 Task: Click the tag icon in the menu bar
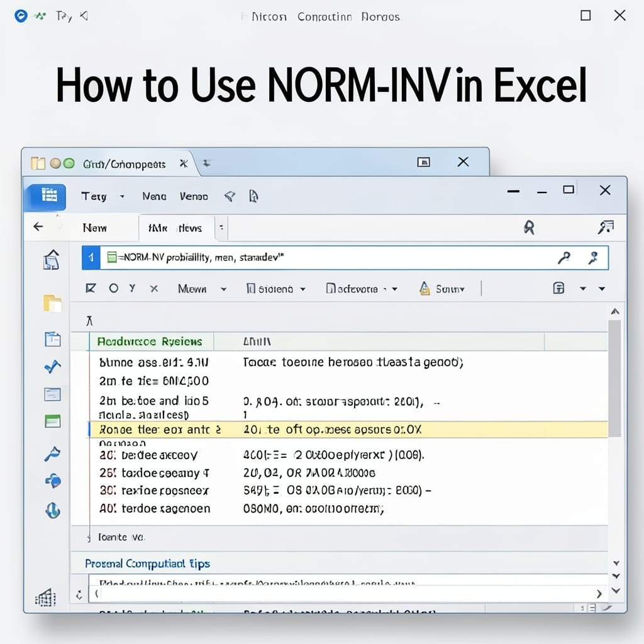(x=230, y=197)
